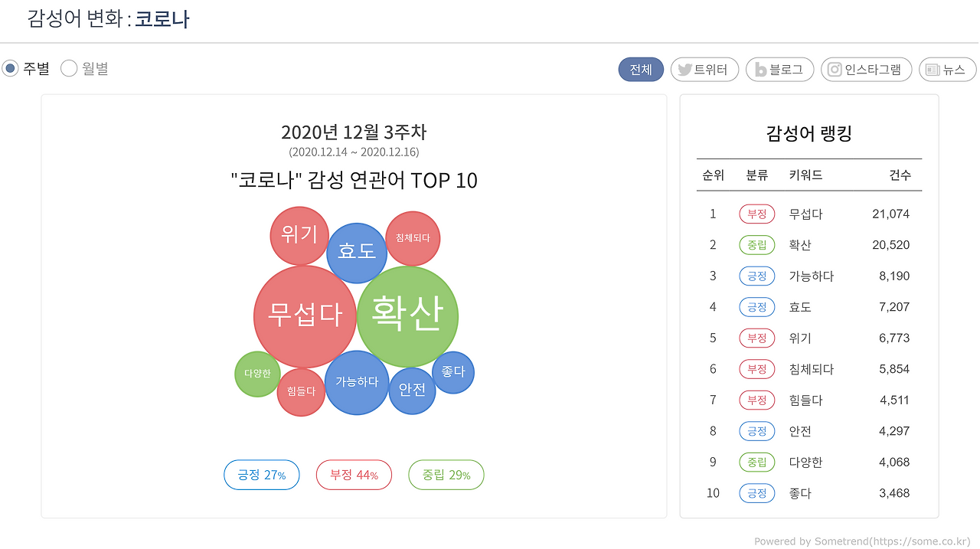This screenshot has height=549, width=980.
Task: Click the 긍정 badge beside 효도
Action: click(x=756, y=306)
